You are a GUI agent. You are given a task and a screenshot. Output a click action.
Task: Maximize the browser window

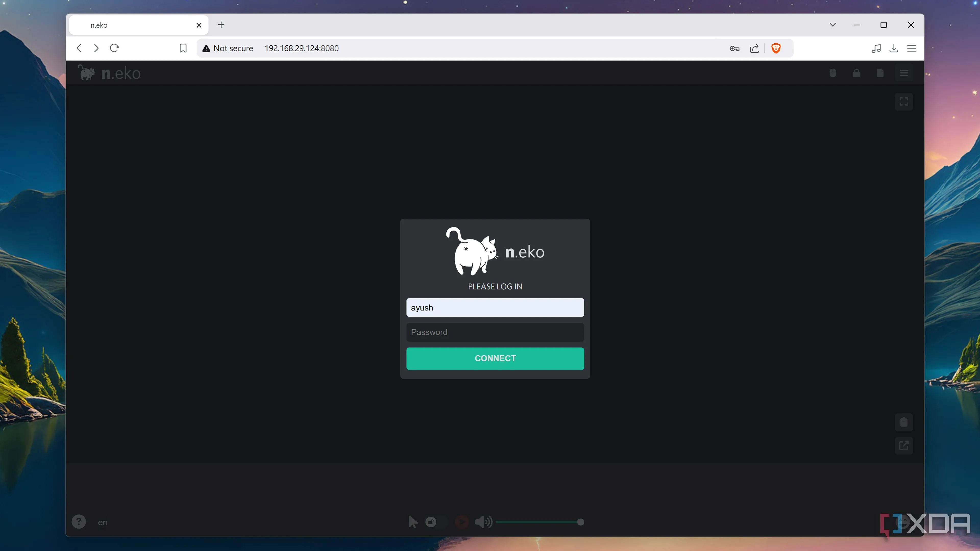[x=883, y=25]
